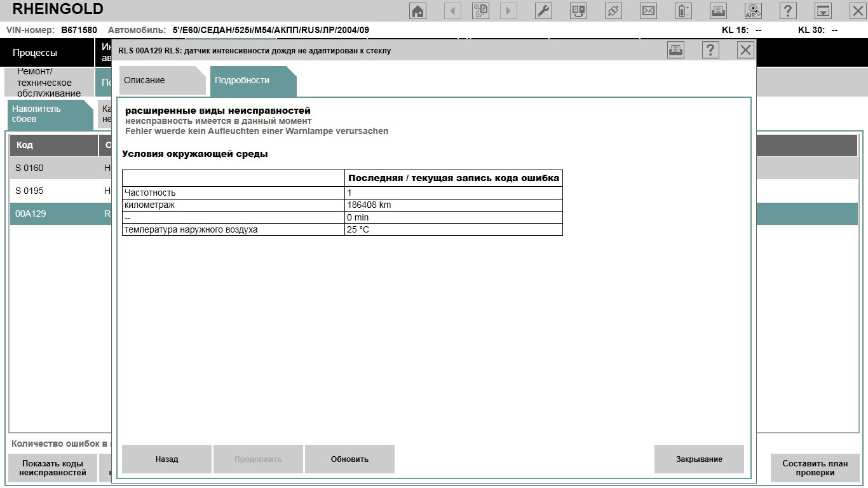
Task: Click the minimize-to-tray arrow icon in toolbar
Action: [x=823, y=11]
